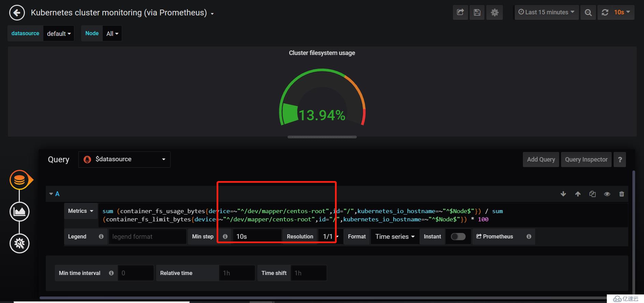Show Min step info tooltip icon
The height and width of the screenshot is (303, 644).
(x=225, y=236)
